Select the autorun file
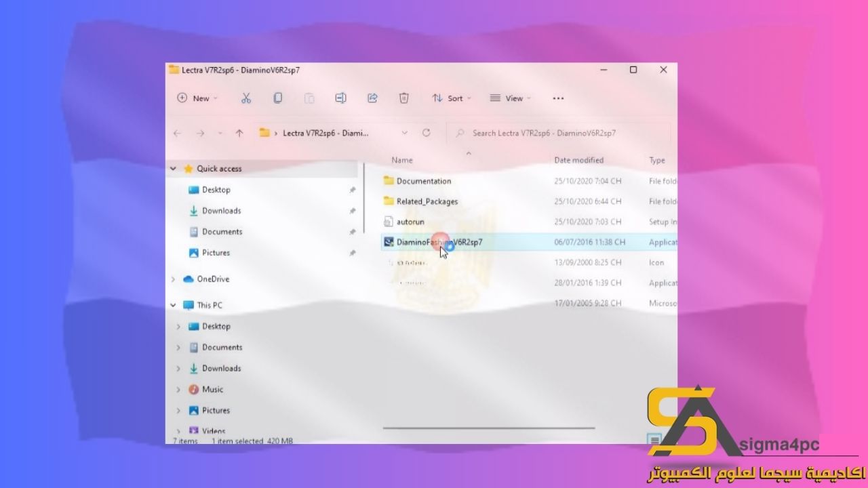 point(410,222)
